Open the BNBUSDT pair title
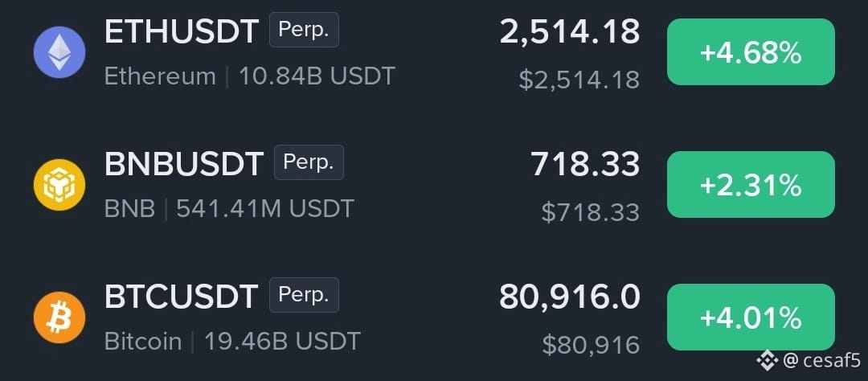868x381 pixels. pos(184,164)
